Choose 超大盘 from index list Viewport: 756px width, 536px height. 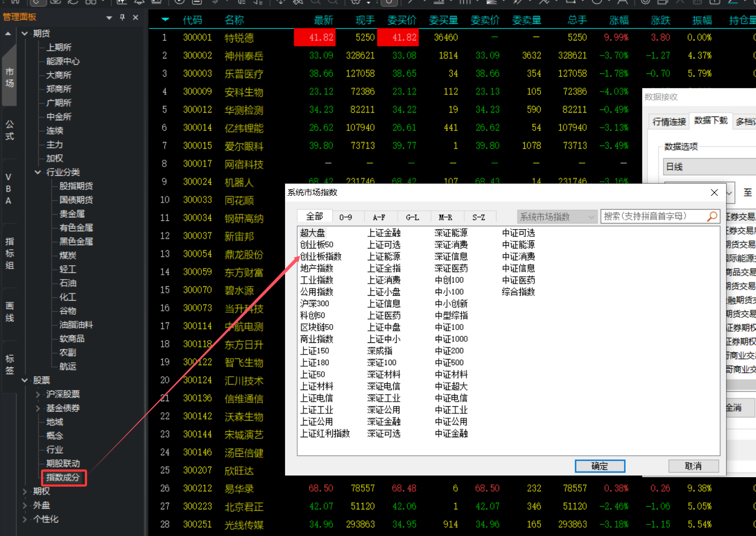312,233
